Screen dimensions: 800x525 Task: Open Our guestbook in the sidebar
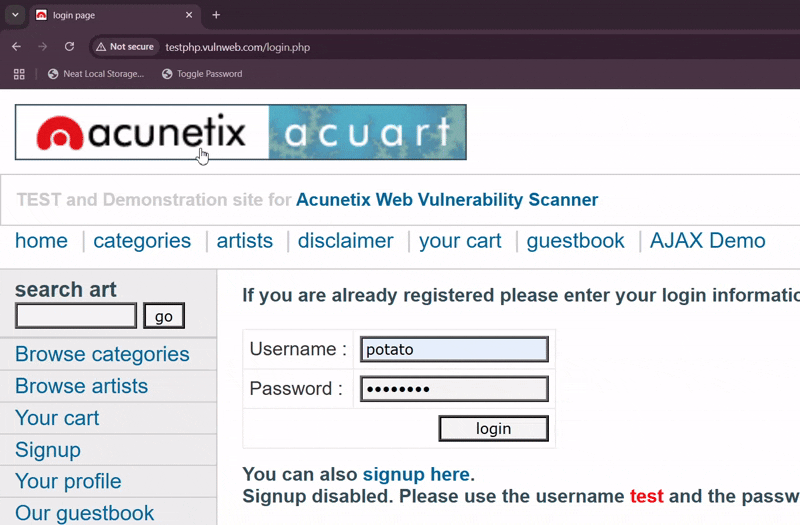coord(85,513)
